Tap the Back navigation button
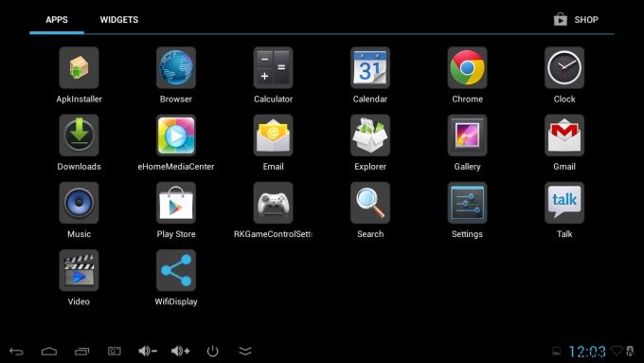 click(16, 351)
